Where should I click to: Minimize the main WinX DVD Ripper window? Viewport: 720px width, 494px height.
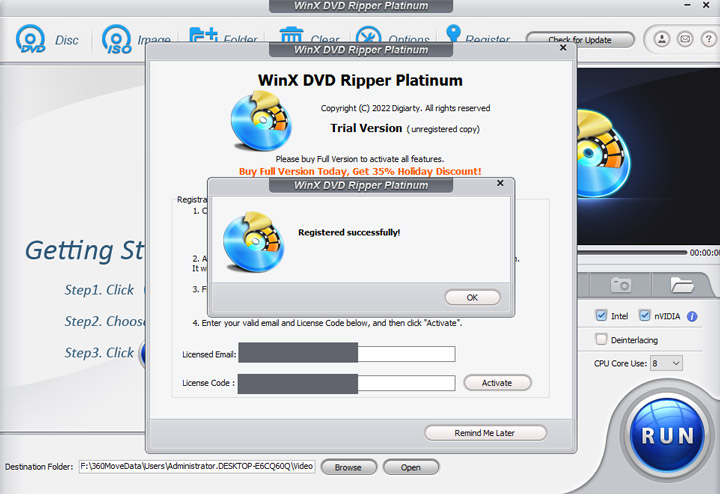(x=687, y=6)
